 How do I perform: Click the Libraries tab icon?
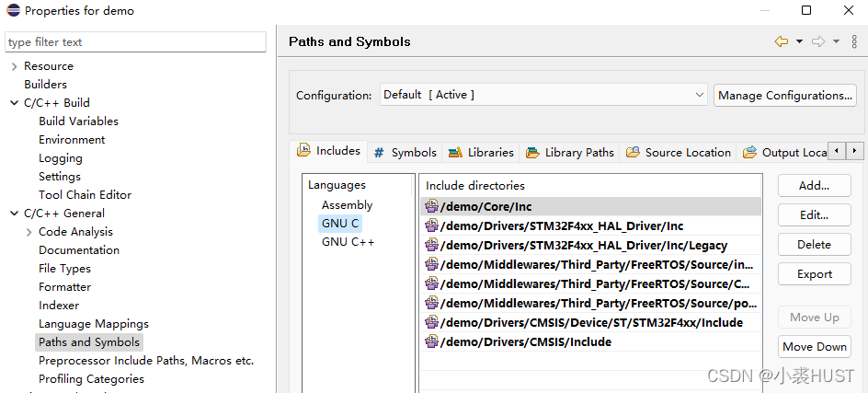455,153
